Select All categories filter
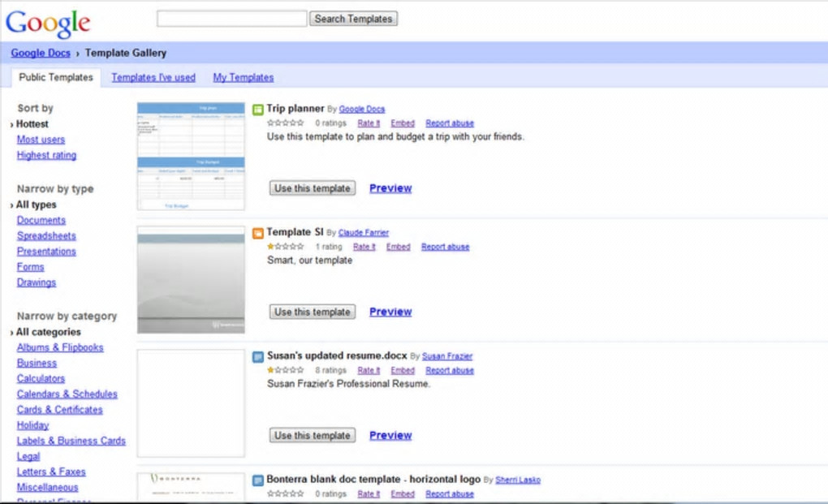 click(x=48, y=332)
